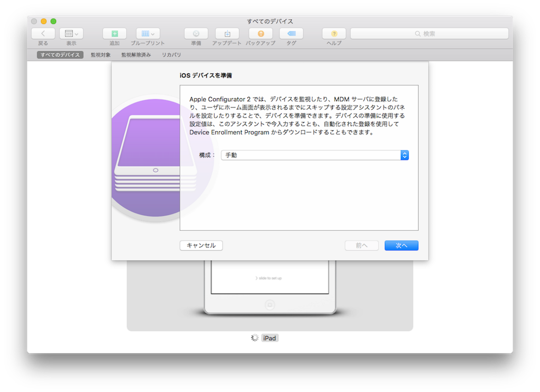Viewport: 540px width, 392px height.
Task: Open the ブループリント (Blueprints) toolbar icon
Action: pyautogui.click(x=145, y=33)
